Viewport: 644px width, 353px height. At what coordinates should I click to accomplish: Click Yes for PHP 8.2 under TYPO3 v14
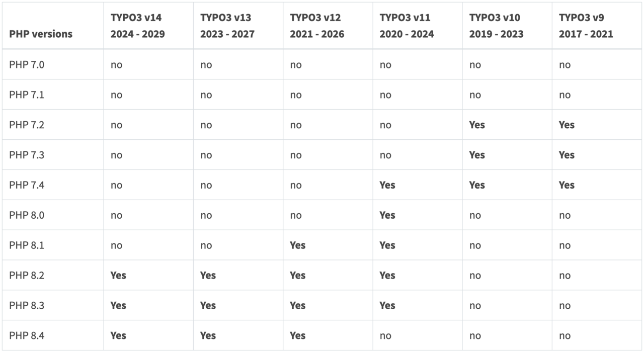pyautogui.click(x=118, y=276)
